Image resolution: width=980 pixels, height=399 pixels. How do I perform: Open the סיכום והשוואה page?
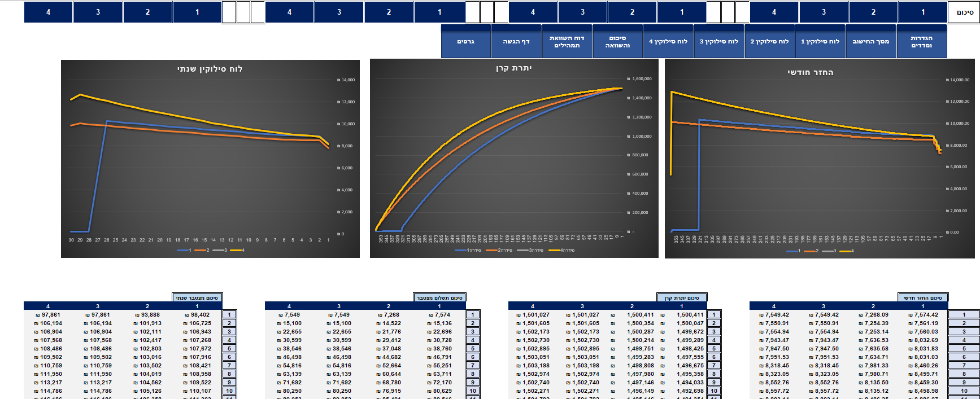617,42
